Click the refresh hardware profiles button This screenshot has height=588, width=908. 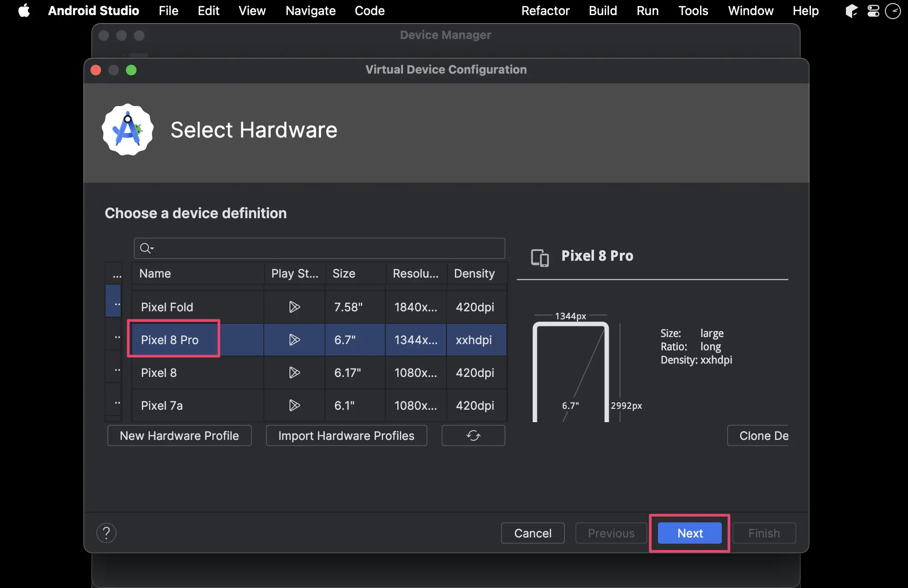[x=473, y=435]
